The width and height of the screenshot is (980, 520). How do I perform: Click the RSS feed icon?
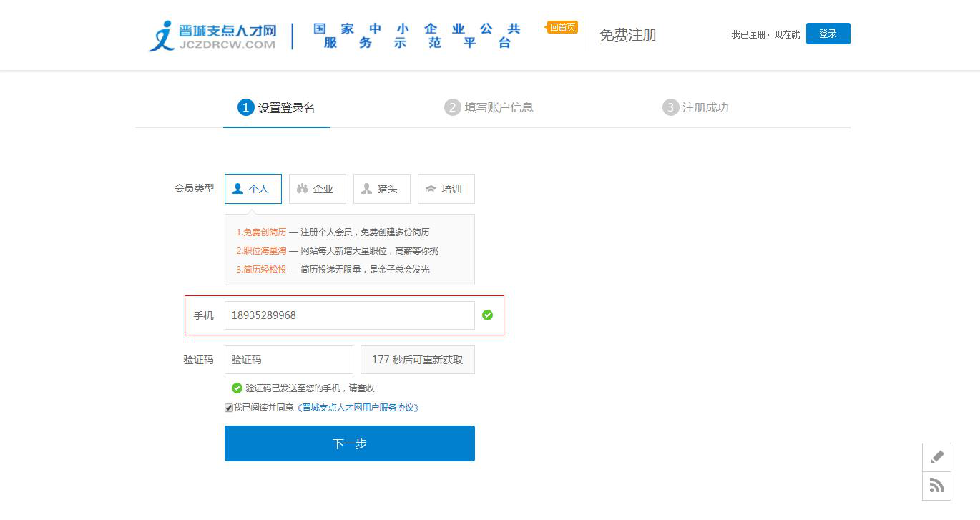click(937, 486)
